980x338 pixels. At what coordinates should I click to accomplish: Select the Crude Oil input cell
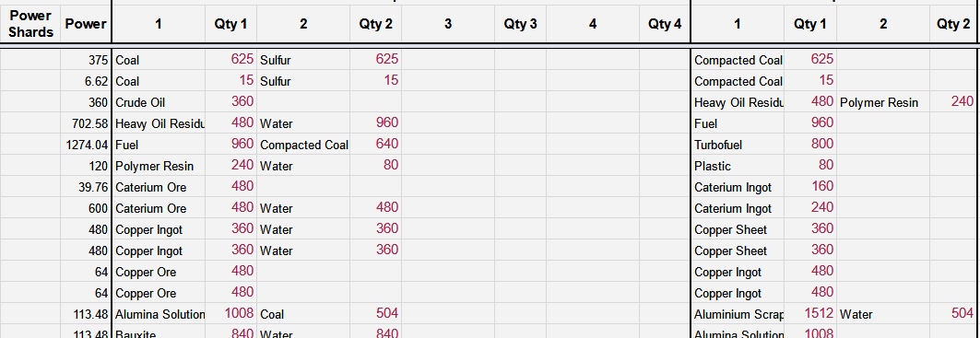[x=159, y=102]
